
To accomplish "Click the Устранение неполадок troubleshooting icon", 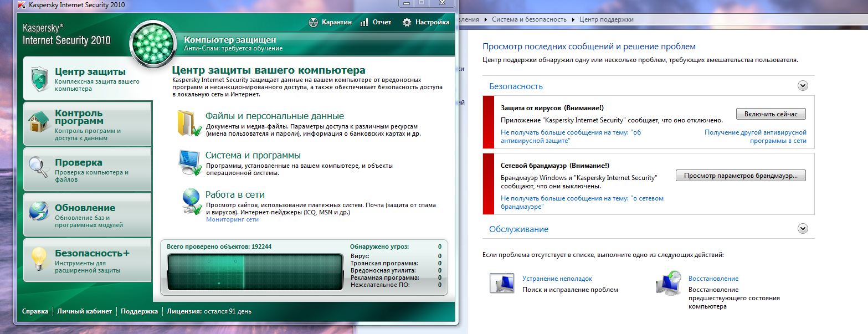I will point(502,282).
